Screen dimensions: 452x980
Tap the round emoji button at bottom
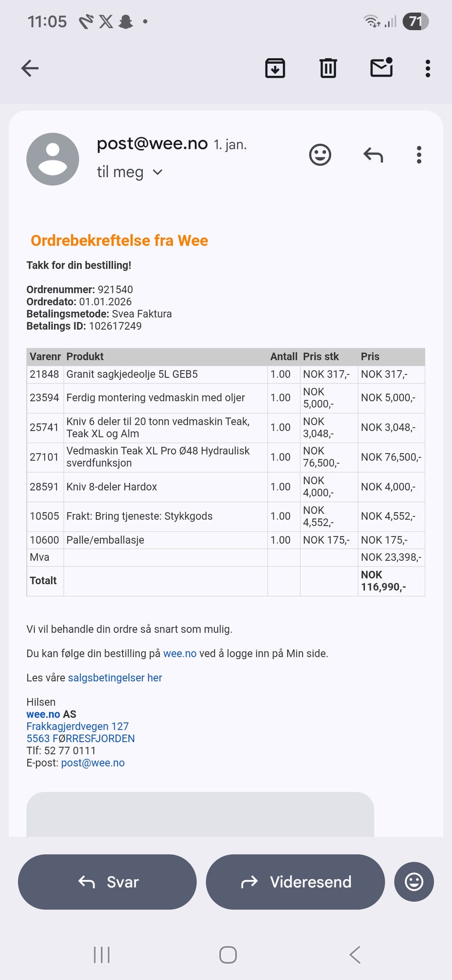click(414, 882)
